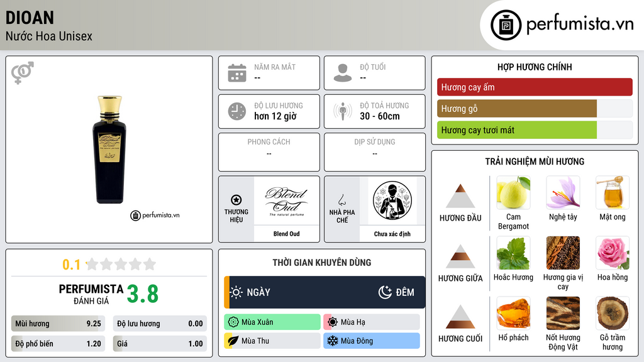Image resolution: width=644 pixels, height=362 pixels.
Task: Click the Đêm label in the time bar
Action: (405, 292)
